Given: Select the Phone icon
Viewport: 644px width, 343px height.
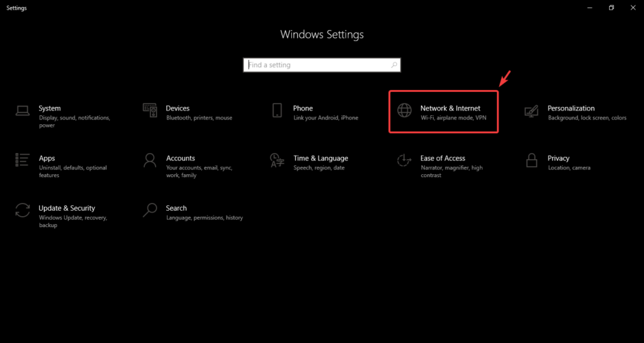Looking at the screenshot, I should (277, 110).
